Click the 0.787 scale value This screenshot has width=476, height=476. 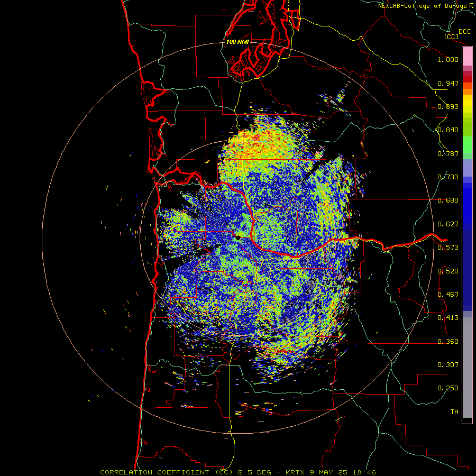pyautogui.click(x=448, y=153)
